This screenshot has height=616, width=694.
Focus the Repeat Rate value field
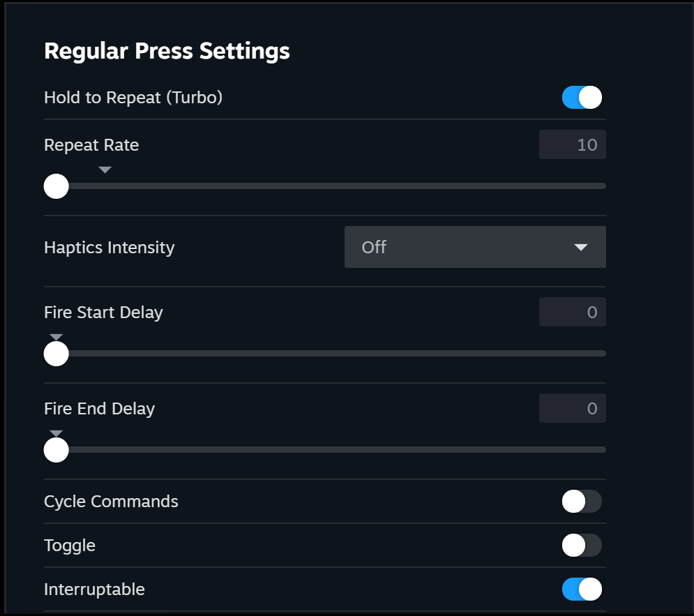point(572,145)
